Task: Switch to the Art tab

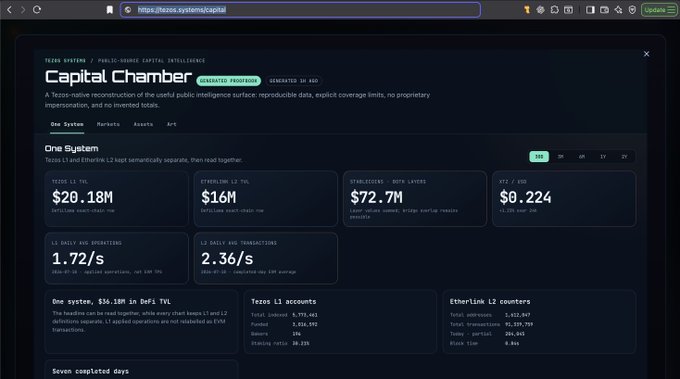Action: point(172,124)
